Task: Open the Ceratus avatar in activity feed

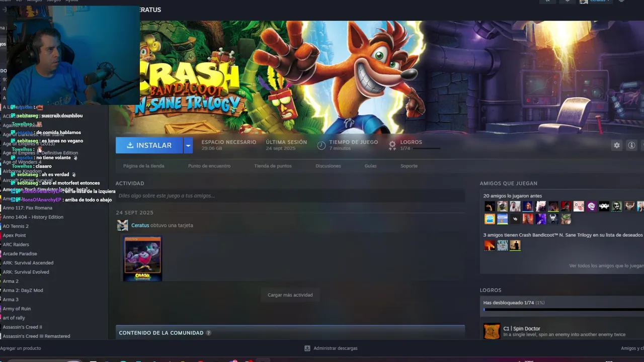Action: pos(122,225)
